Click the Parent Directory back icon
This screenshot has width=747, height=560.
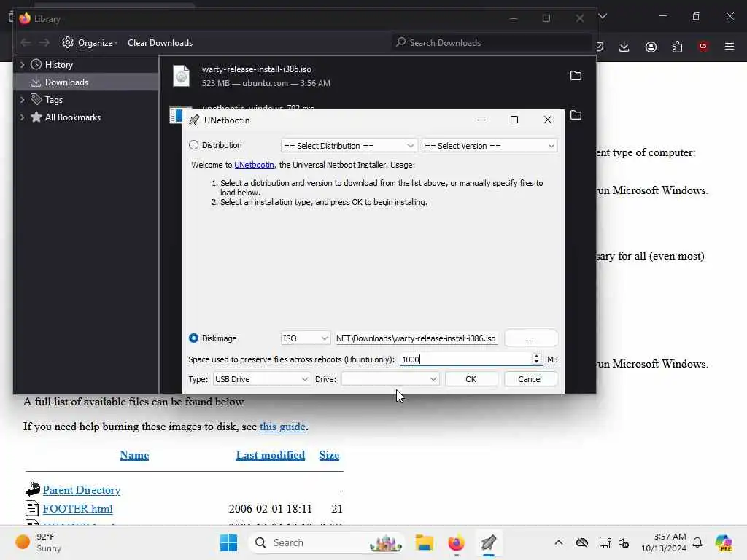(32, 489)
